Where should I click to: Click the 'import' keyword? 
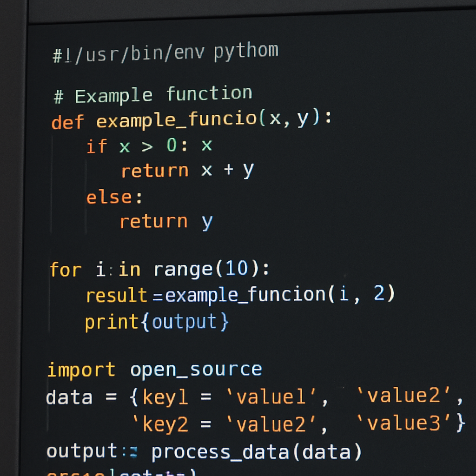click(81, 370)
